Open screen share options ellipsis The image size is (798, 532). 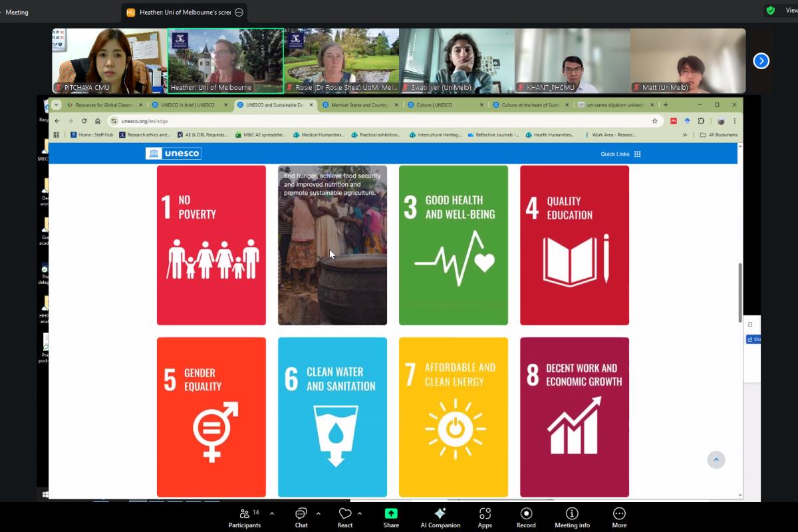click(239, 12)
